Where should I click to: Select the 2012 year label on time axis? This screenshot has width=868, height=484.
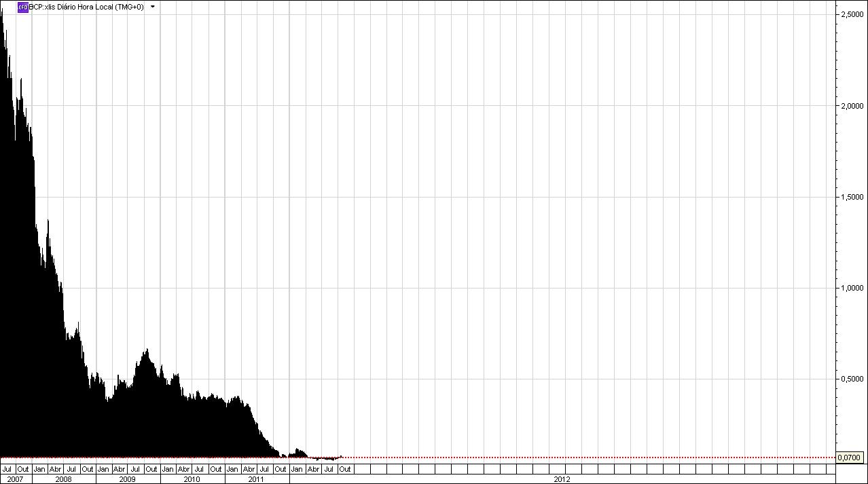562,479
